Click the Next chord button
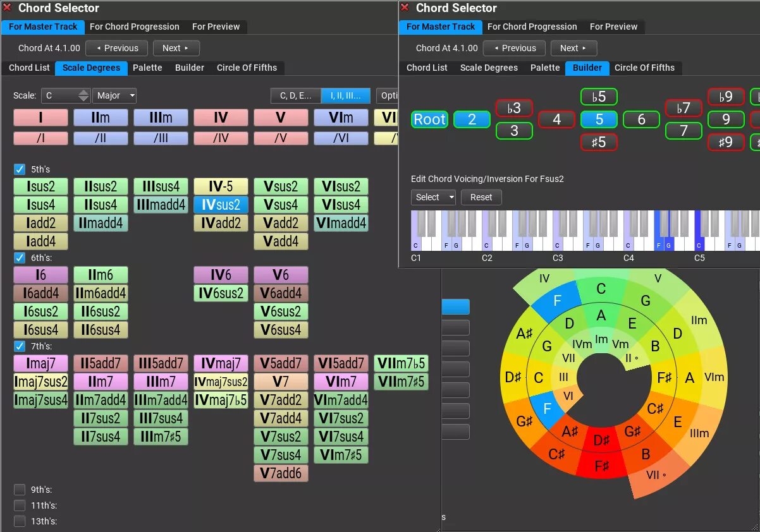The image size is (760, 532). pos(176,48)
